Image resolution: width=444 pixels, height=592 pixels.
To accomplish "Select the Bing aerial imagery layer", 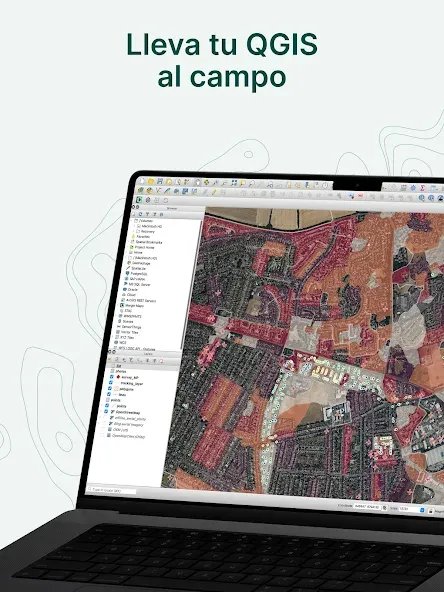I will tap(129, 424).
